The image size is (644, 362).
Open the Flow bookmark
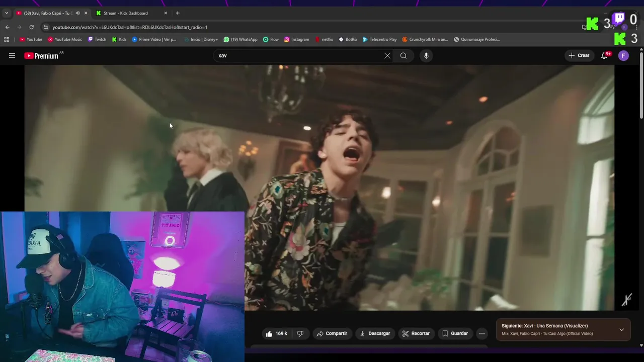(x=271, y=39)
